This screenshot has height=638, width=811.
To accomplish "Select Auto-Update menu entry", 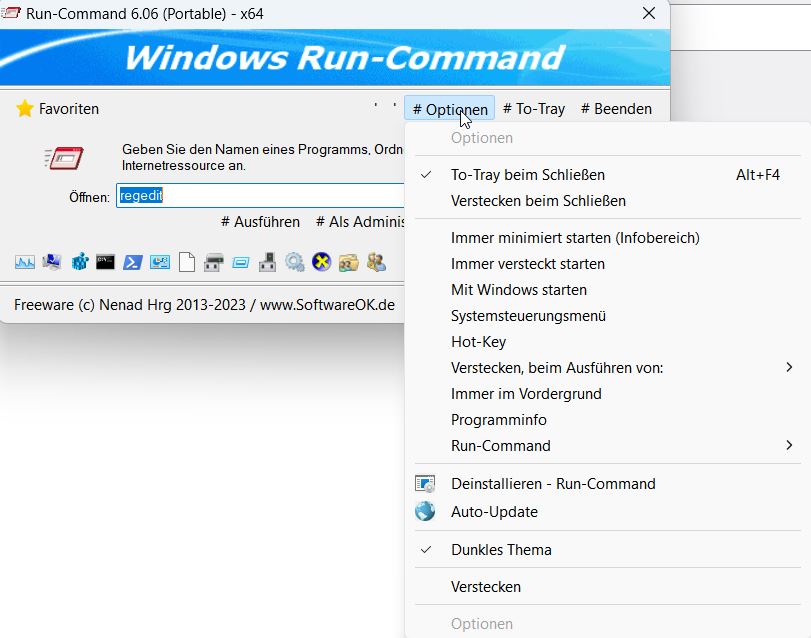I will (x=607, y=512).
